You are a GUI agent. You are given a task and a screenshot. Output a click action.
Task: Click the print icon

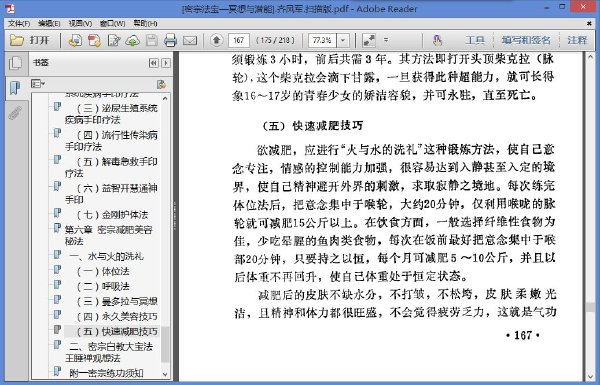point(170,40)
